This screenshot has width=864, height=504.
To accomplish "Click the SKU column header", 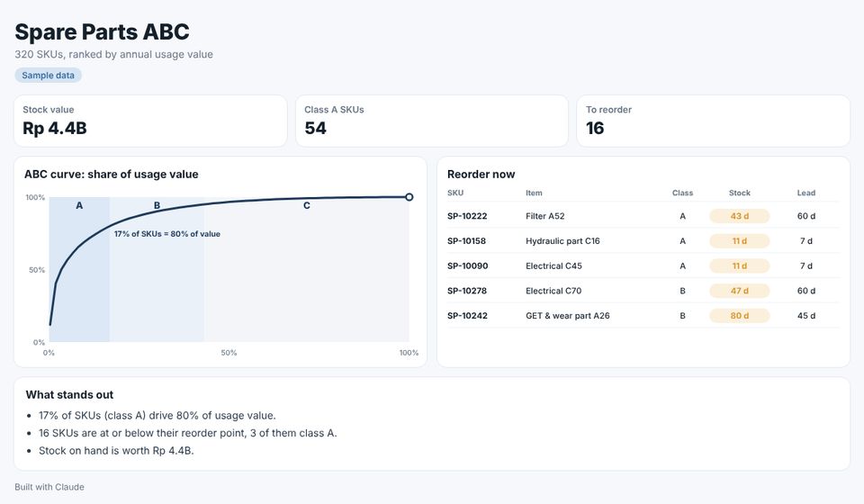I will (x=455, y=193).
